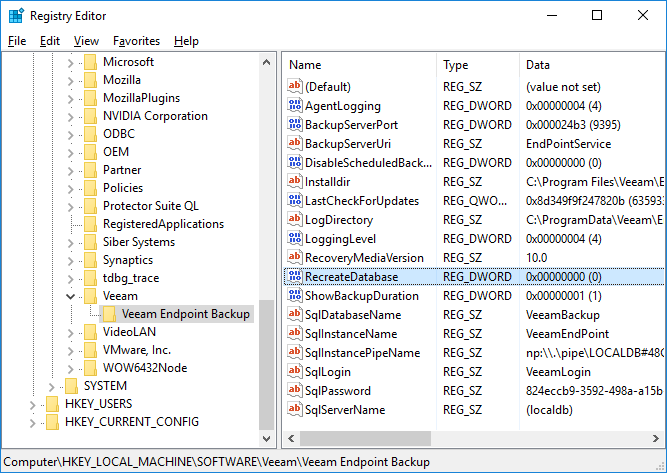Collapse the Veeam registry key
This screenshot has height=473, width=667.
point(71,296)
